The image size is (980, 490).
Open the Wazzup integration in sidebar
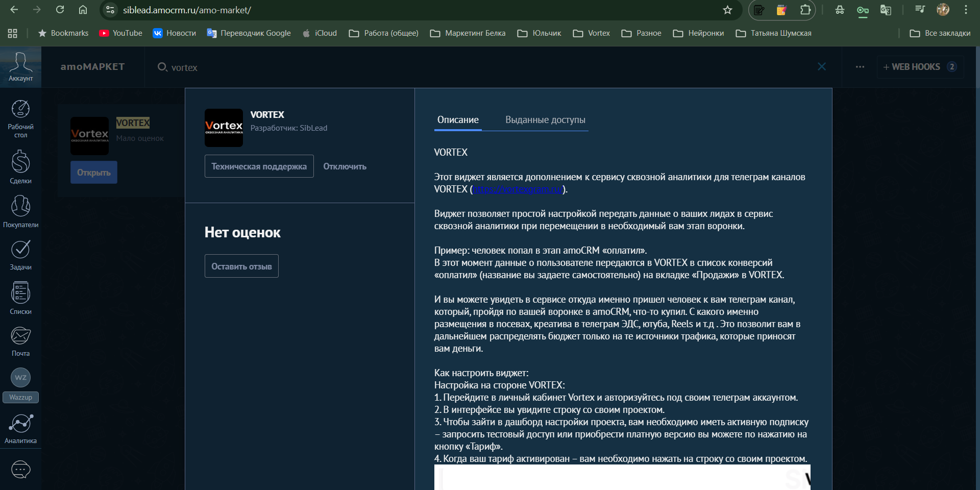20,383
